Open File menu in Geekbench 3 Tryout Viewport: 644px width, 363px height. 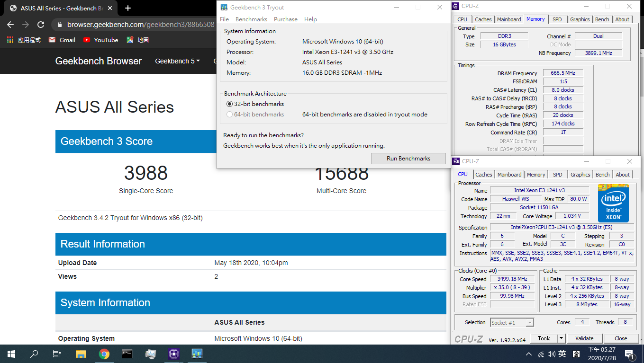(x=225, y=19)
